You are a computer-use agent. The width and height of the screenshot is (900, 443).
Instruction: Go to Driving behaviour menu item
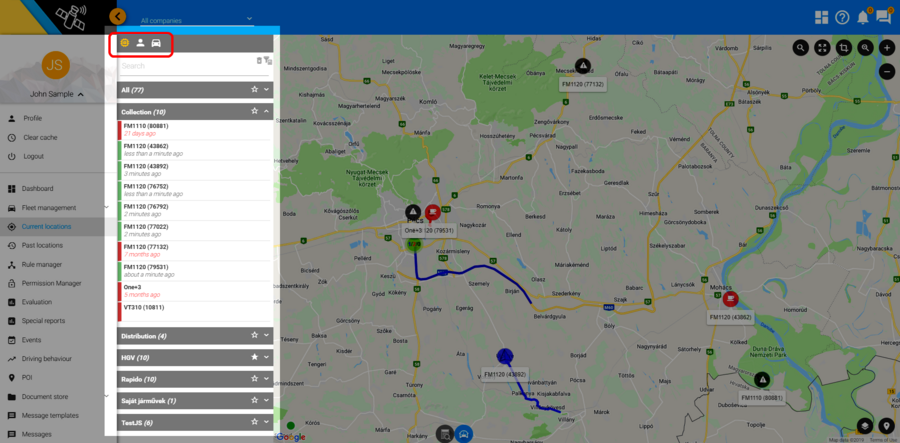(46, 358)
